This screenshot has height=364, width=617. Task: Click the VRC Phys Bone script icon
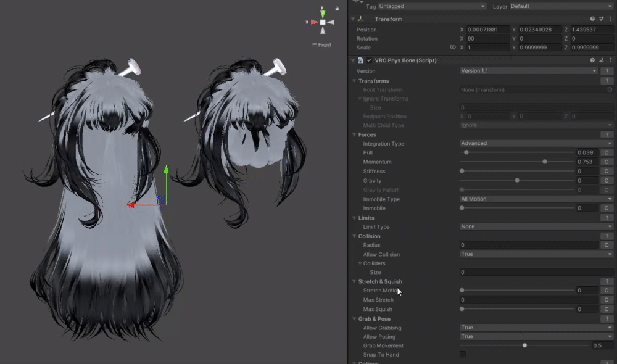[x=360, y=60]
